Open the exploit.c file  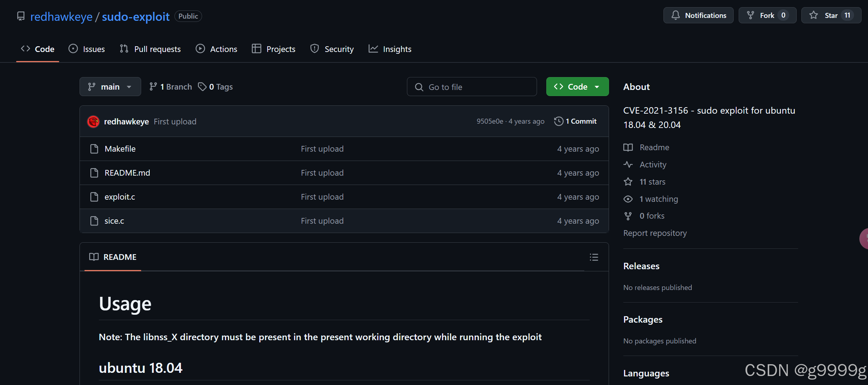click(x=120, y=197)
